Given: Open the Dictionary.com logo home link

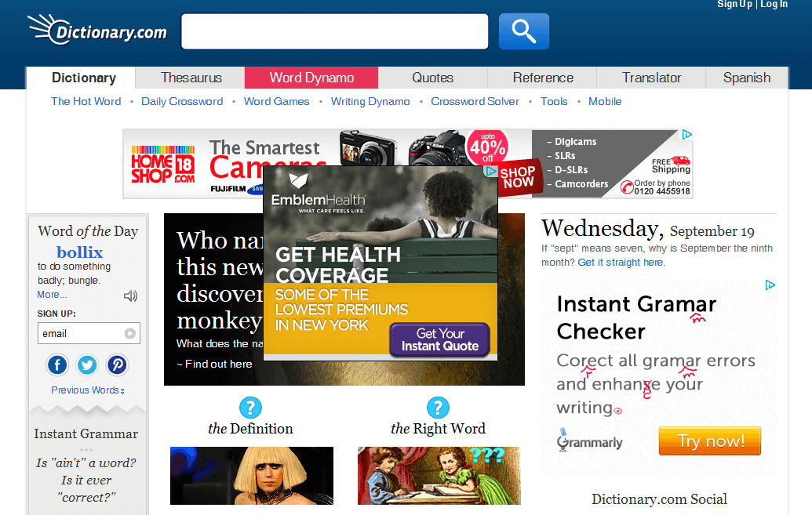Looking at the screenshot, I should pos(97,30).
